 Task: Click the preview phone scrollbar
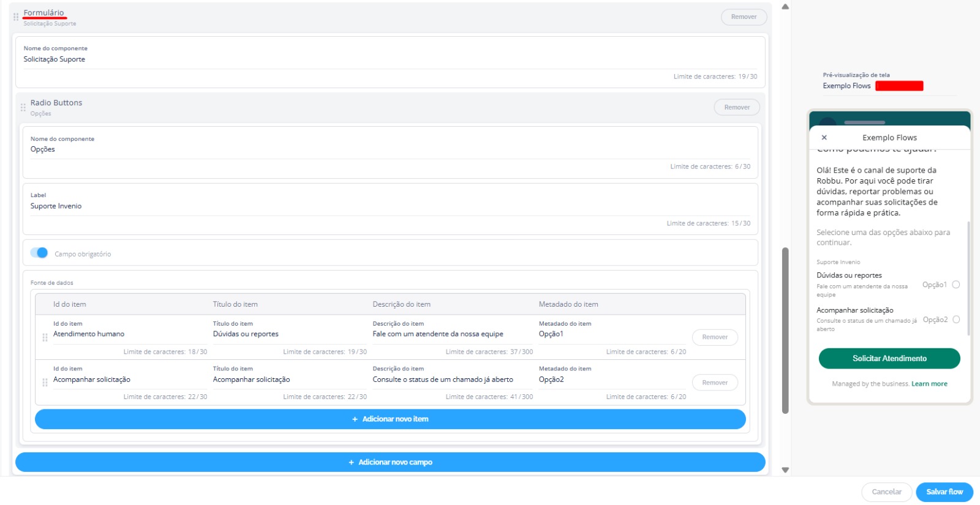(968, 279)
